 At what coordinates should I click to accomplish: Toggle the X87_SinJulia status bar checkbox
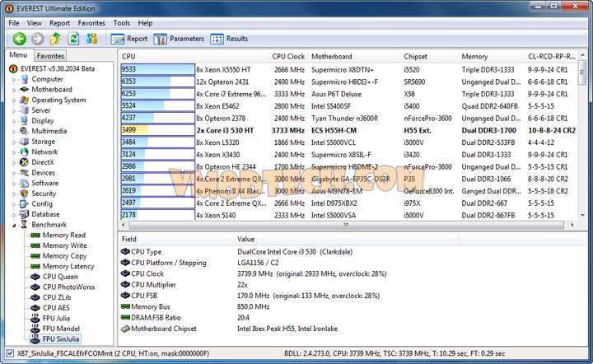tap(10, 354)
